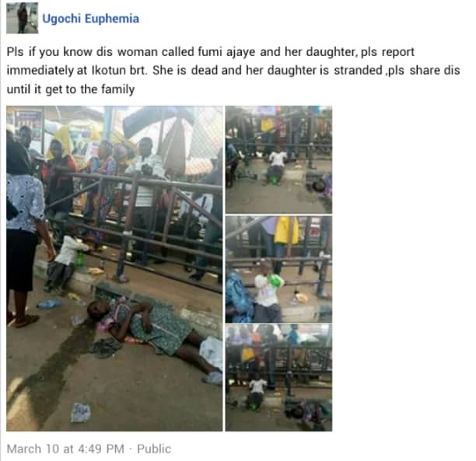Click the sachet litter at the large photo's bottom
This screenshot has height=461, width=476.
pyautogui.click(x=80, y=413)
